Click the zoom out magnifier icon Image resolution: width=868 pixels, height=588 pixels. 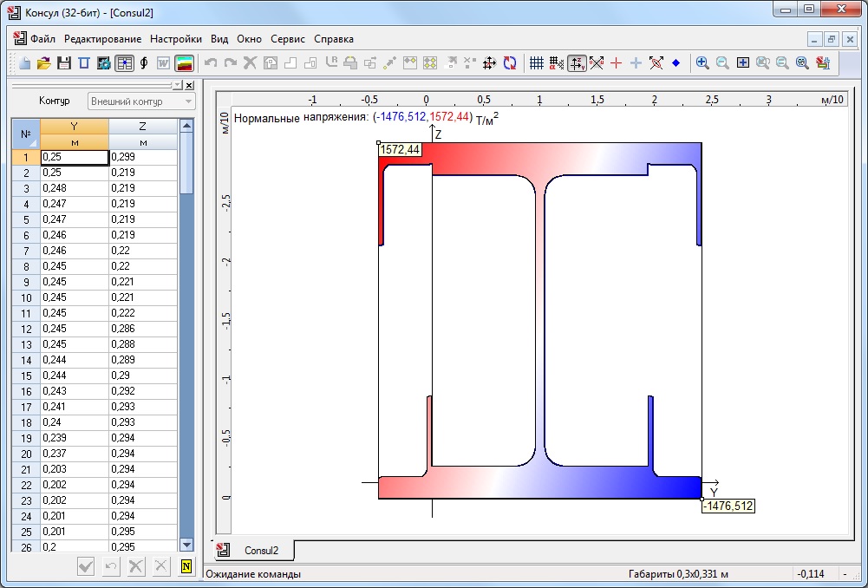click(722, 62)
